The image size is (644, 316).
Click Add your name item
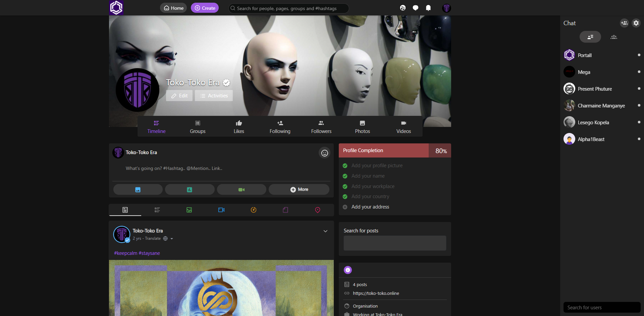point(368,176)
